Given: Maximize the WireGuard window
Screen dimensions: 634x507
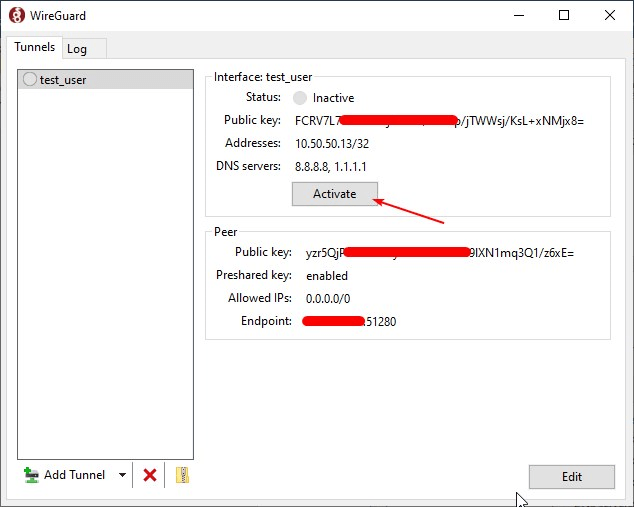Looking at the screenshot, I should pos(564,15).
